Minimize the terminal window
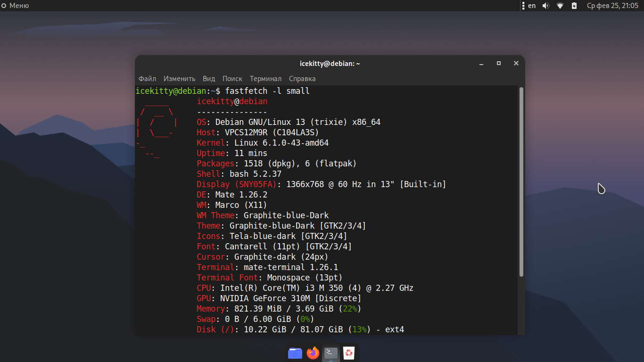The width and height of the screenshot is (644, 362). [481, 63]
